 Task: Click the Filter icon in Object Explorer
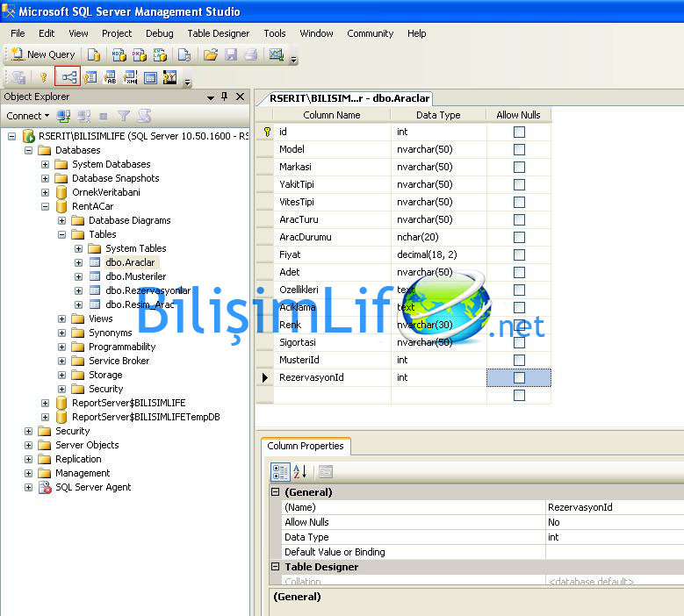tap(124, 116)
